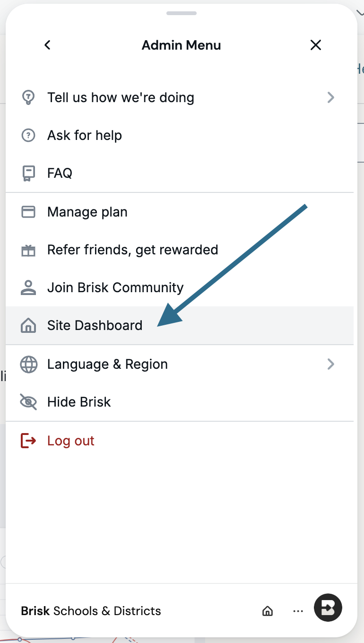Expand the Tell us how we're doing chevron
The image size is (364, 643).
[x=331, y=97]
